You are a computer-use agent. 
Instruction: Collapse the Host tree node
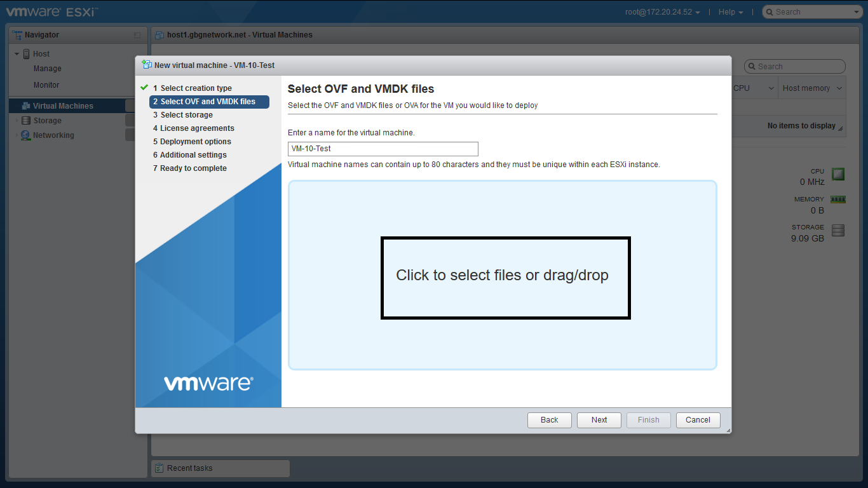click(17, 54)
